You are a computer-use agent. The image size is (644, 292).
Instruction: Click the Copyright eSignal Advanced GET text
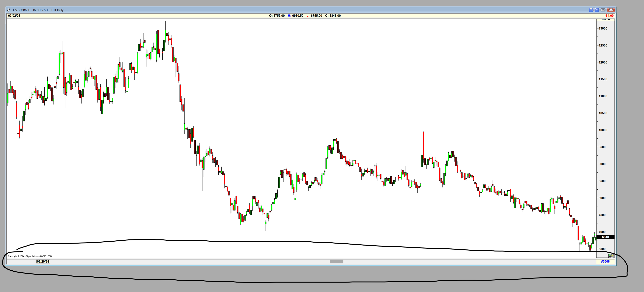(x=30, y=256)
